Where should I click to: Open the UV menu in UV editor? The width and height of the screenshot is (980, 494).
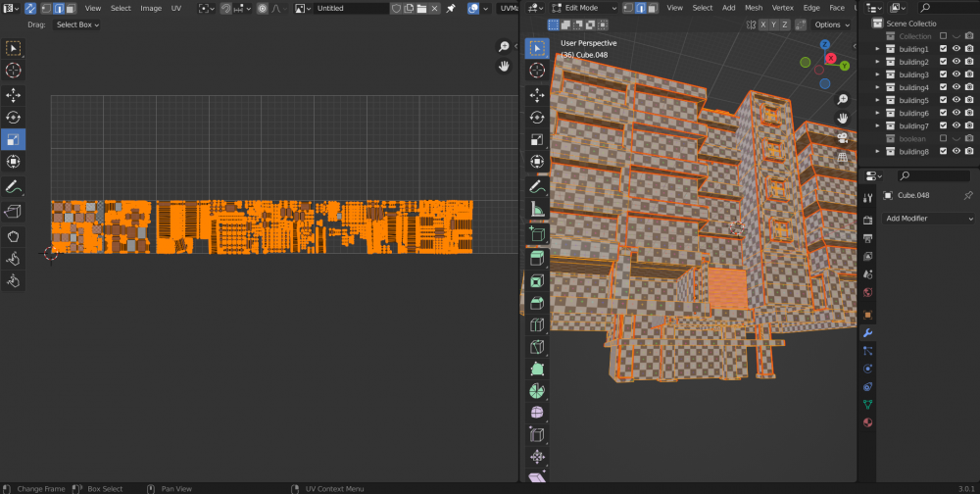[176, 8]
